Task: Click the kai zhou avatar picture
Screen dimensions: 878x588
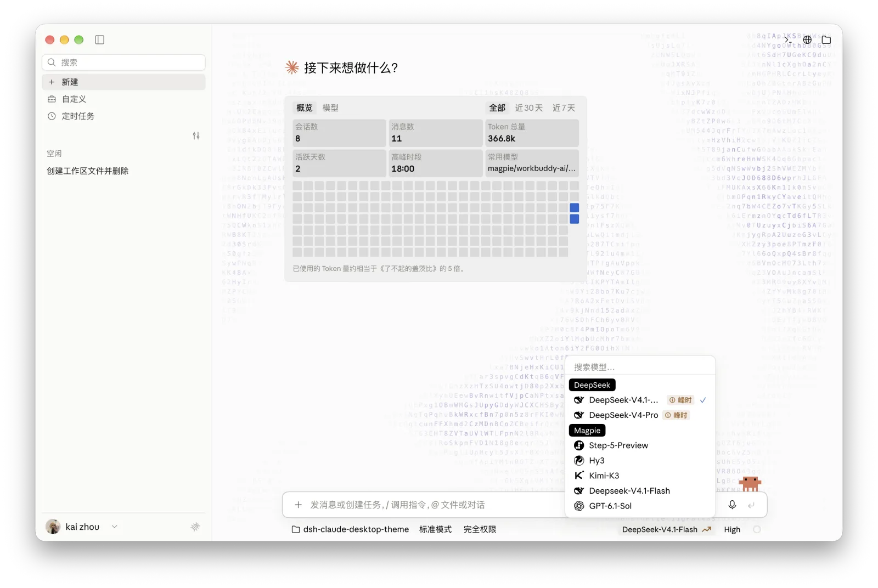Action: pyautogui.click(x=53, y=527)
